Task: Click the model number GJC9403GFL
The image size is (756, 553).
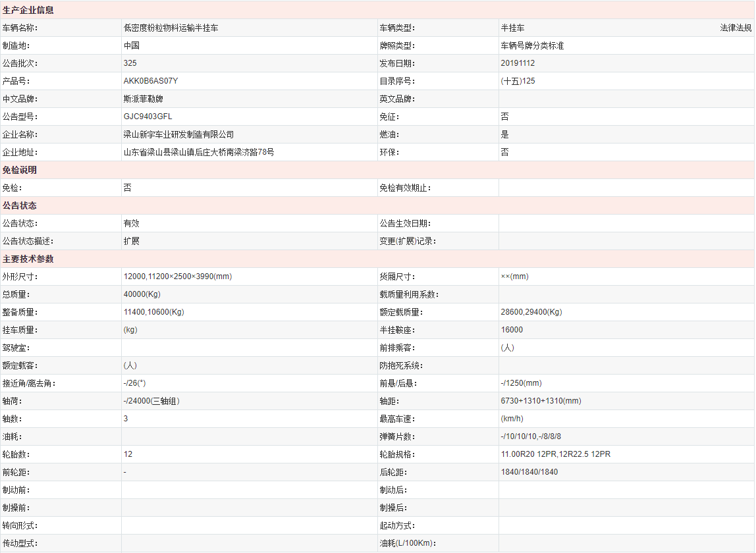Action: (148, 117)
